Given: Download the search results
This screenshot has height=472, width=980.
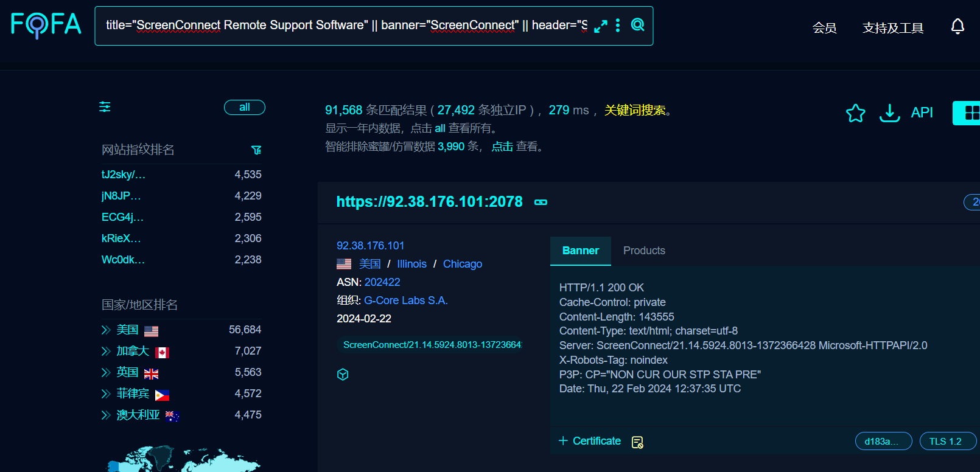Looking at the screenshot, I should (x=889, y=113).
